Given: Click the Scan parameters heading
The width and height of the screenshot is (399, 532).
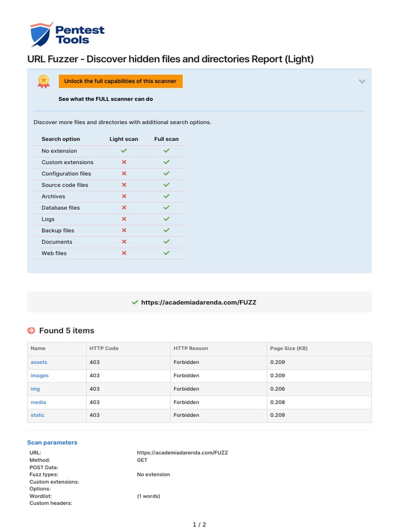Looking at the screenshot, I should point(52,443).
